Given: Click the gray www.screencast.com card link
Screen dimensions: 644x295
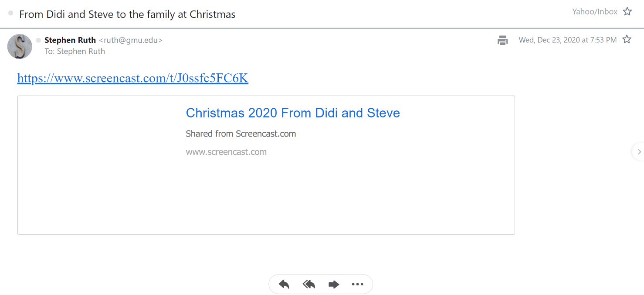Looking at the screenshot, I should pyautogui.click(x=226, y=152).
